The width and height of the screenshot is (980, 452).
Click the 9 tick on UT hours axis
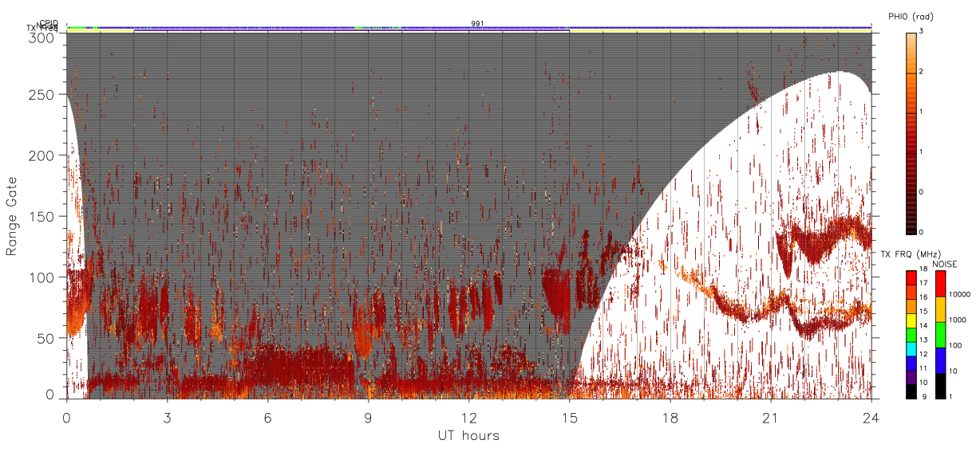(369, 417)
